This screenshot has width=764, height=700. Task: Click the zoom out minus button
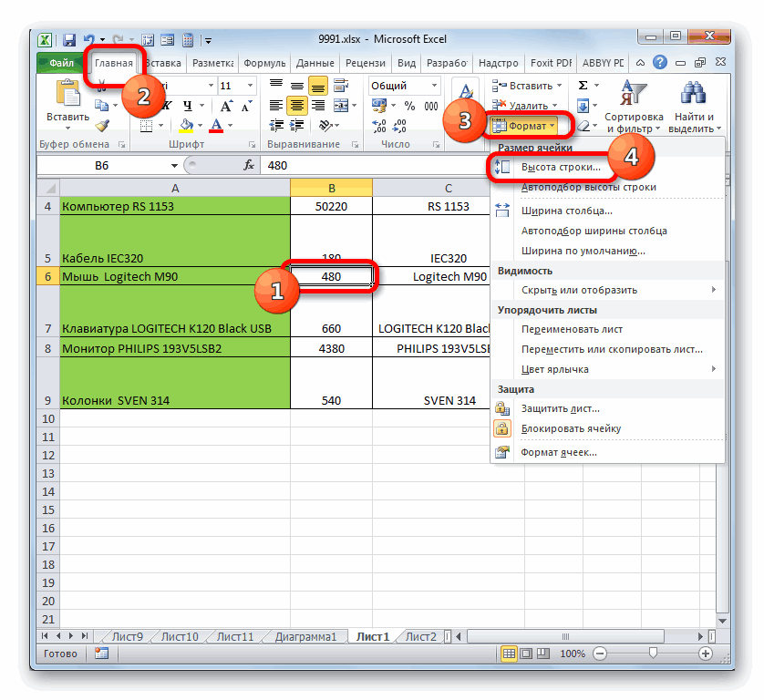(x=600, y=654)
